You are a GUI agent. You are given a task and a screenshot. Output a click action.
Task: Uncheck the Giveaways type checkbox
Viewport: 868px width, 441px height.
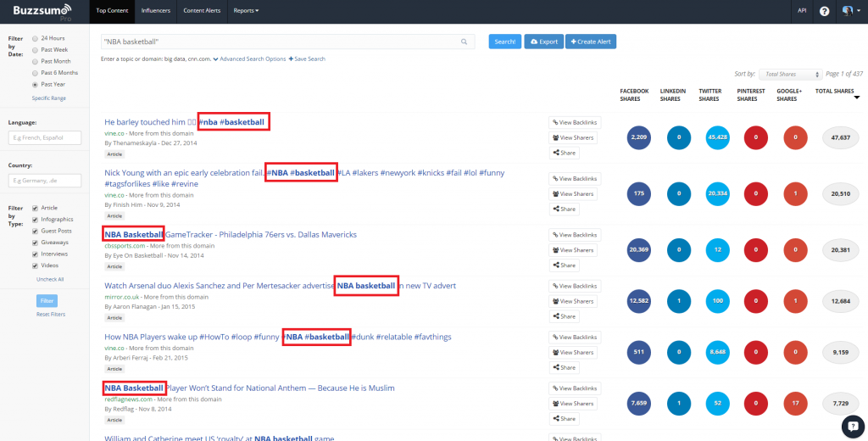[x=36, y=243]
